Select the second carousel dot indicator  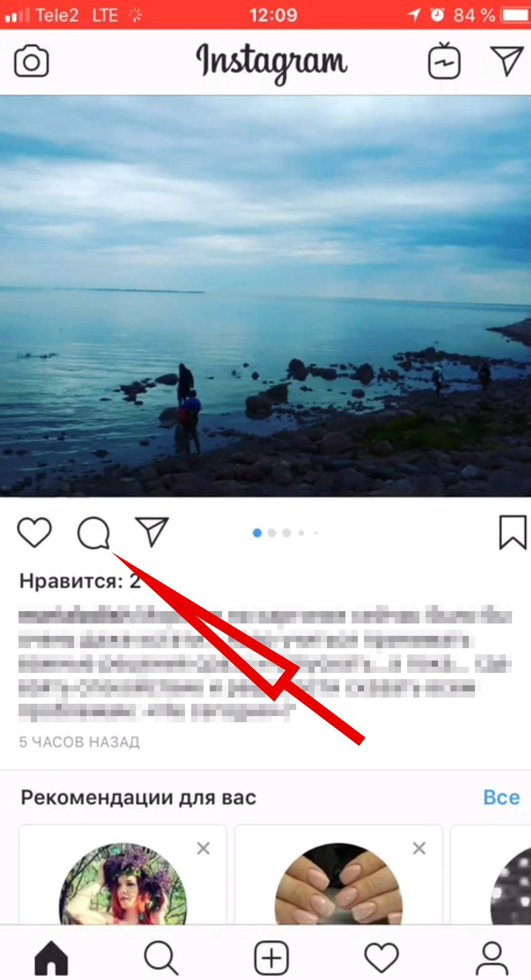(272, 533)
